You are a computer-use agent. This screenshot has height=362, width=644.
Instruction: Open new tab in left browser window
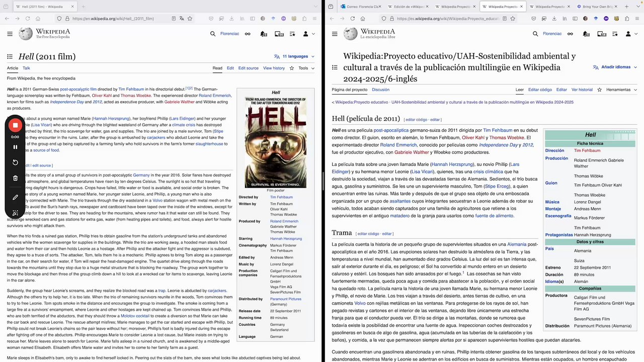click(84, 7)
